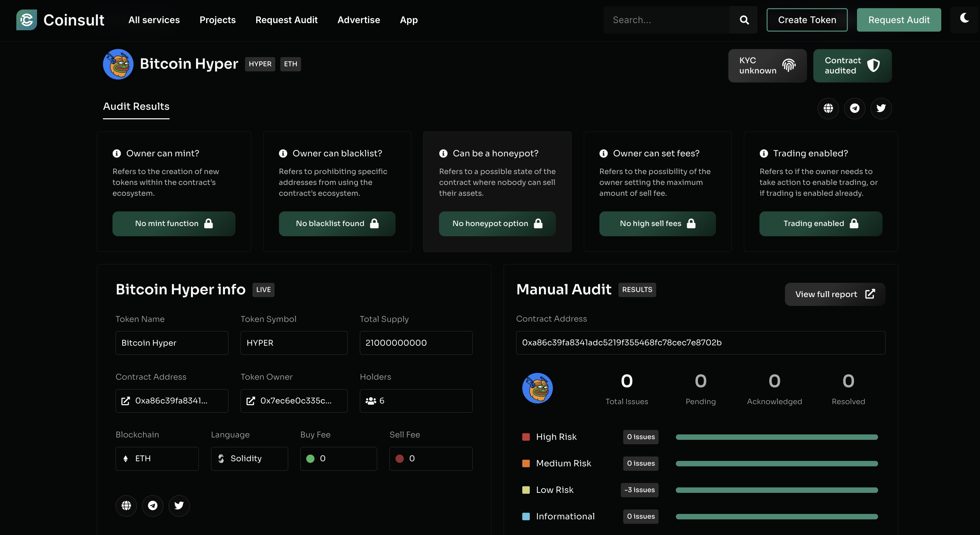980x535 pixels.
Task: Click the Total Supply field 21000000000
Action: (x=416, y=343)
